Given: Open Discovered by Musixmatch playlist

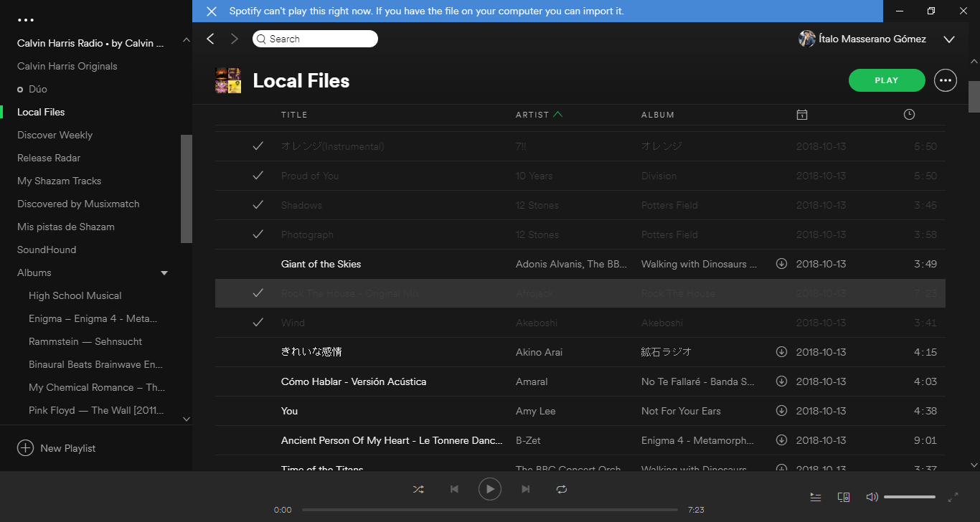Looking at the screenshot, I should click(78, 204).
